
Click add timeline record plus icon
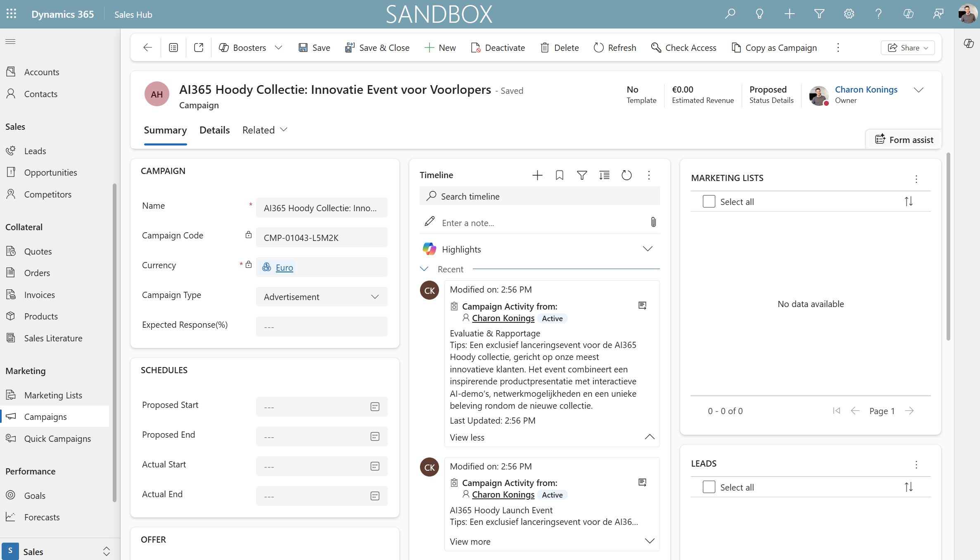pyautogui.click(x=537, y=175)
